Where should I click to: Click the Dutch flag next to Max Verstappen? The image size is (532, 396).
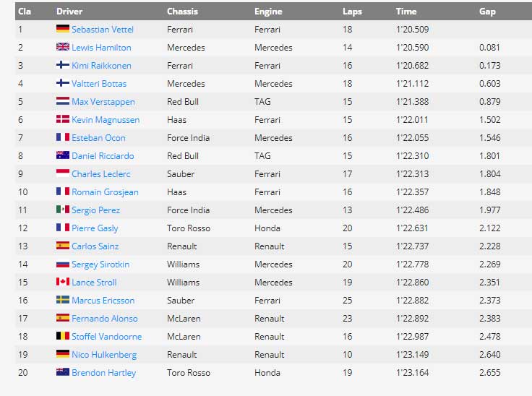click(63, 101)
